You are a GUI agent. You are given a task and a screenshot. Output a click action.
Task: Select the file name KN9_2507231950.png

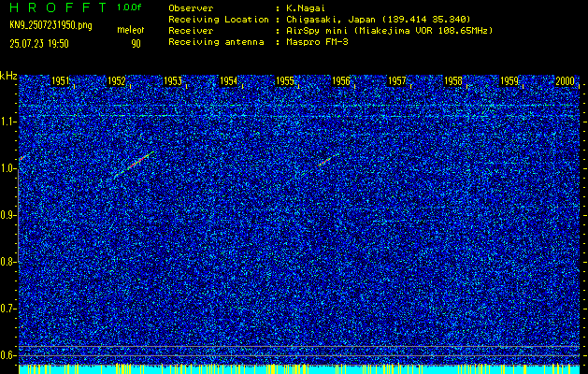pyautogui.click(x=50, y=26)
